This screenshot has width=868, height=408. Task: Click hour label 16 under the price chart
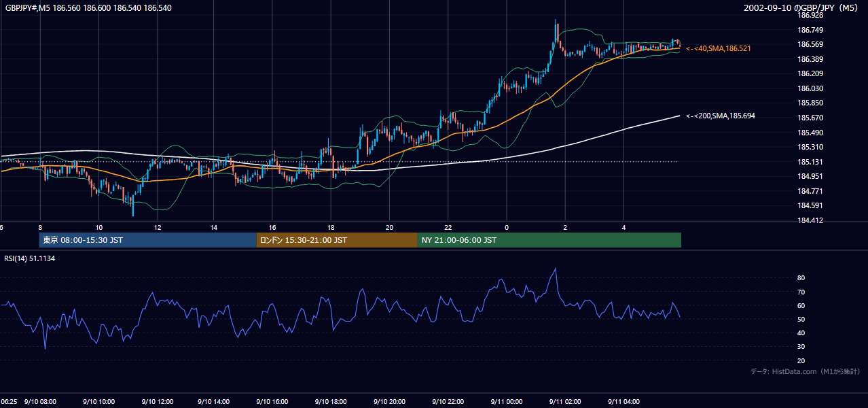(x=272, y=228)
